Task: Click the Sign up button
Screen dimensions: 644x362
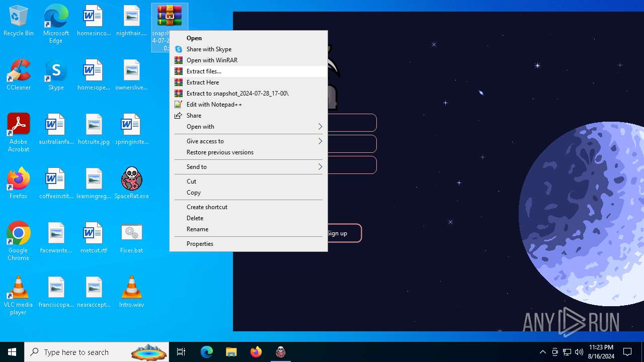Action: 344,233
